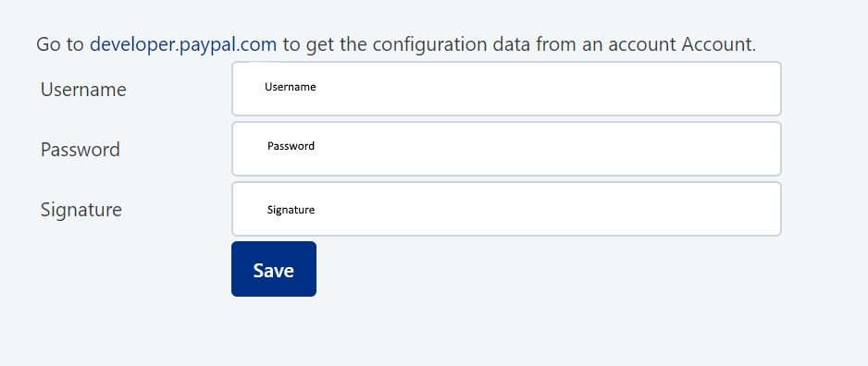Submit the PayPal credentials with Save

coord(274,269)
